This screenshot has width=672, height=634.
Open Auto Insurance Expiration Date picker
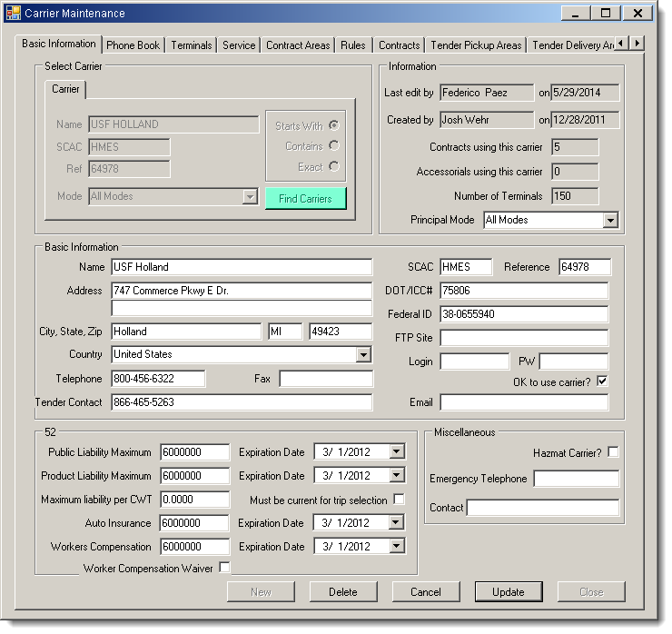coord(396,522)
